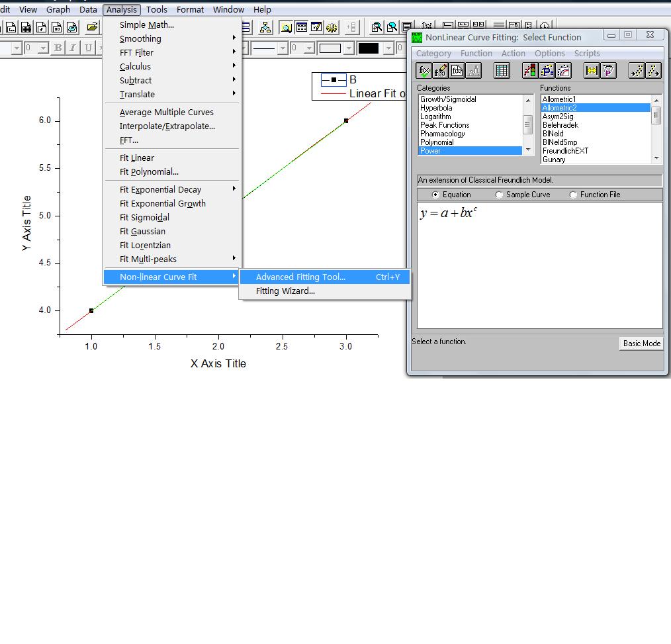Click the New Layout toolbar icon
671x644 pixels.
pyautogui.click(x=56, y=28)
